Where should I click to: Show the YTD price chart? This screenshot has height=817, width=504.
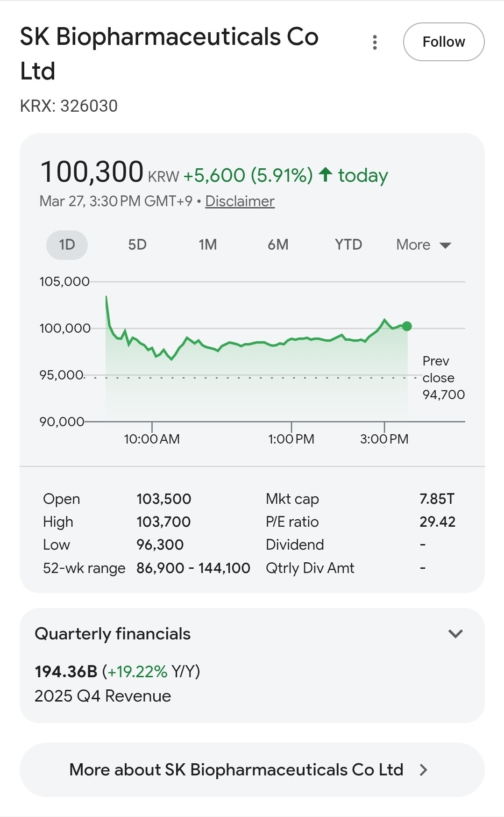(x=348, y=244)
